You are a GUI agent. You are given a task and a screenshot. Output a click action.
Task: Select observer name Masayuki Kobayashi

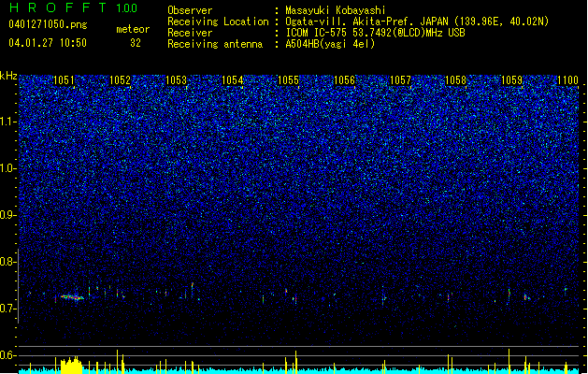[336, 10]
